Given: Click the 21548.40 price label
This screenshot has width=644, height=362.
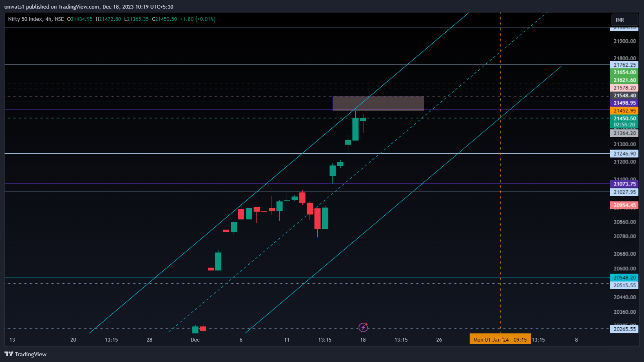Looking at the screenshot, I should (624, 96).
